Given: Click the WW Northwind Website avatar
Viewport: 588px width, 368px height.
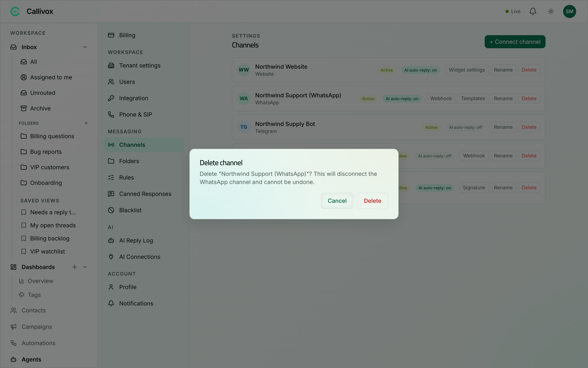Looking at the screenshot, I should click(243, 70).
